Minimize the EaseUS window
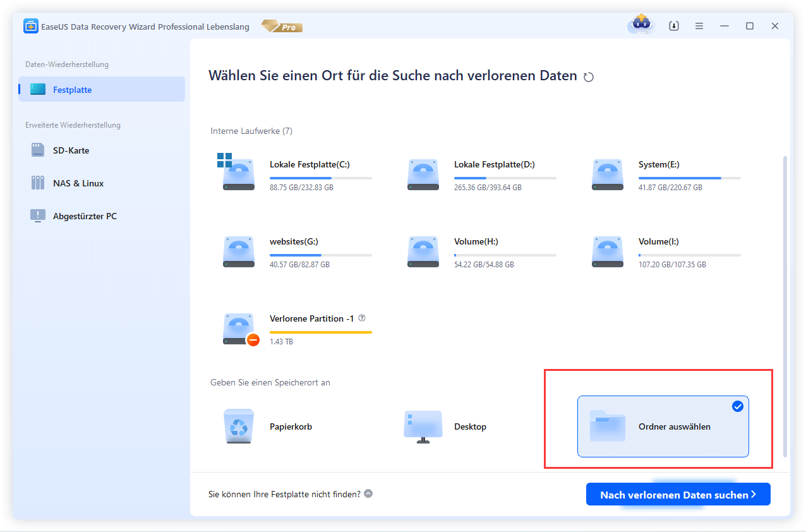The image size is (806, 532). (725, 26)
